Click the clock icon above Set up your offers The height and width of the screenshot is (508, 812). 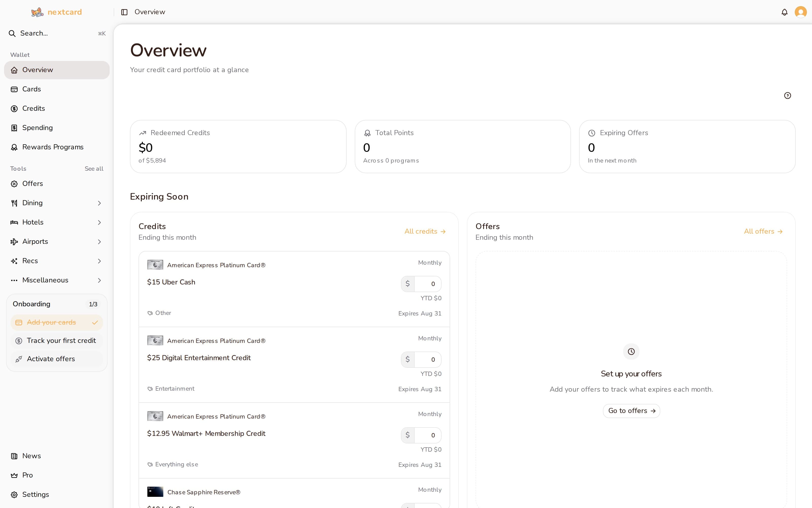(x=631, y=352)
